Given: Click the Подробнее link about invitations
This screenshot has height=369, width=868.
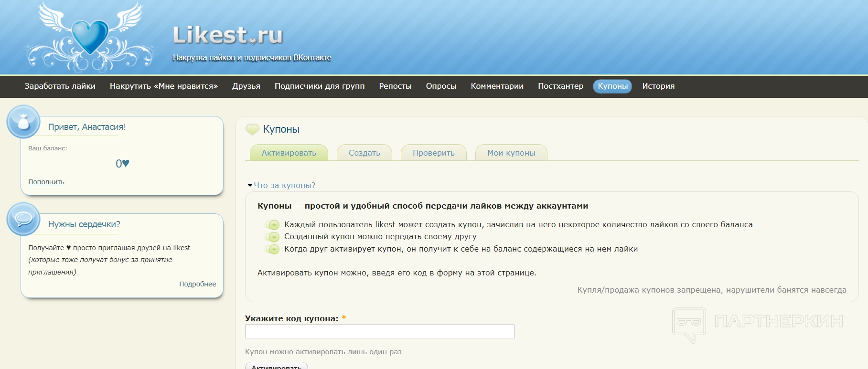Looking at the screenshot, I should point(197,284).
